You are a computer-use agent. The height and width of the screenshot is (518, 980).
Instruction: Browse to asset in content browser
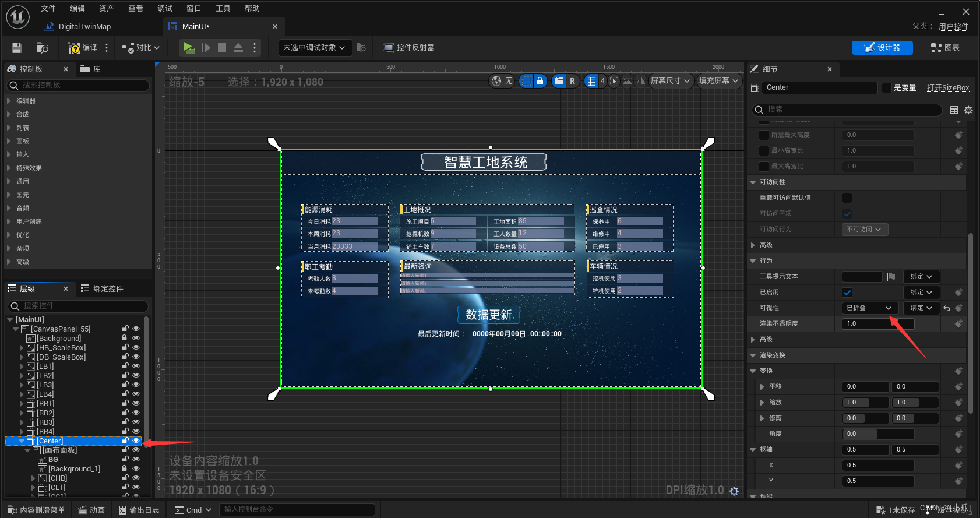tap(42, 48)
